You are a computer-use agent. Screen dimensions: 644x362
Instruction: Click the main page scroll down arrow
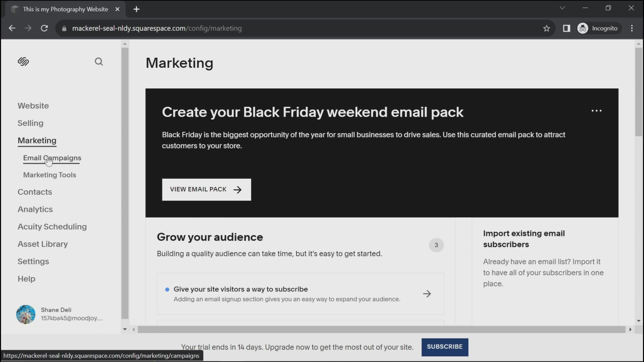638,321
